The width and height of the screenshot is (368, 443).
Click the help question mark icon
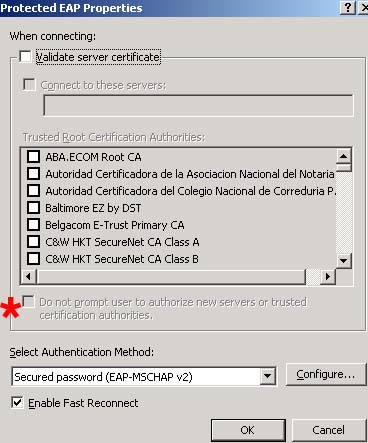point(348,7)
